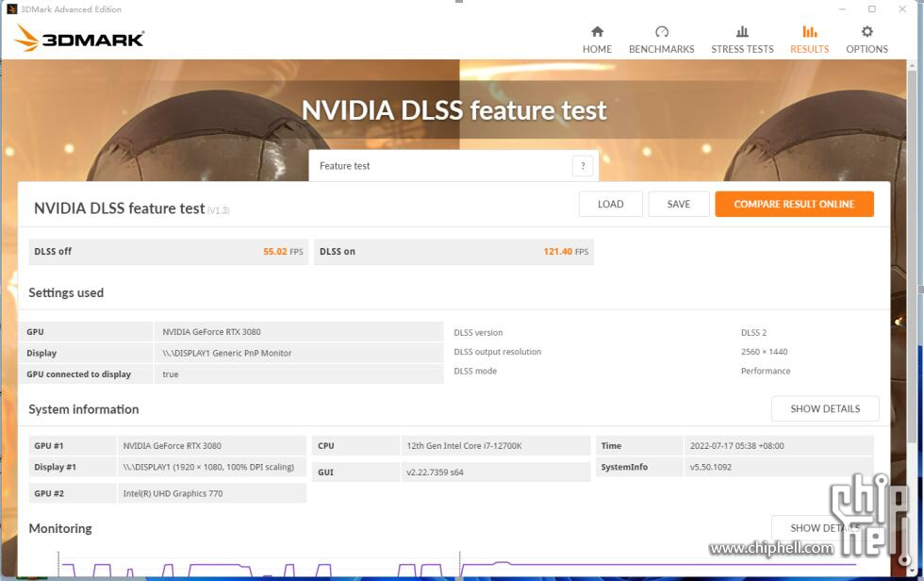Switch to STRESS TESTS menu label

(x=743, y=49)
